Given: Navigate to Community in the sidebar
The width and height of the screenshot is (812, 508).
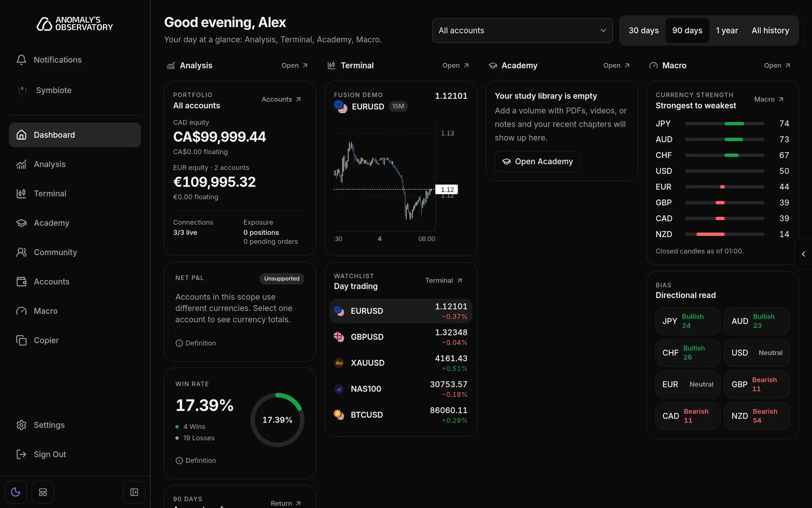Looking at the screenshot, I should coord(75,252).
